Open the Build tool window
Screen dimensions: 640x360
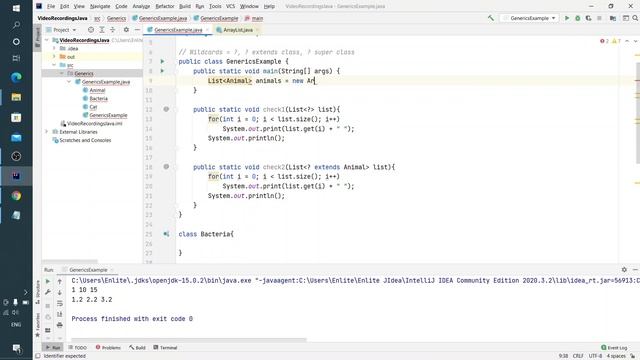[x=138, y=348]
